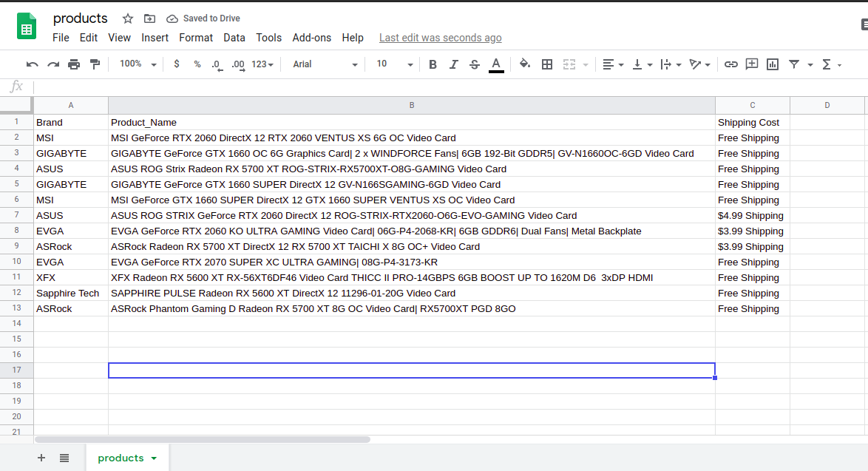This screenshot has height=471, width=868.
Task: Select column C header
Action: click(x=753, y=105)
